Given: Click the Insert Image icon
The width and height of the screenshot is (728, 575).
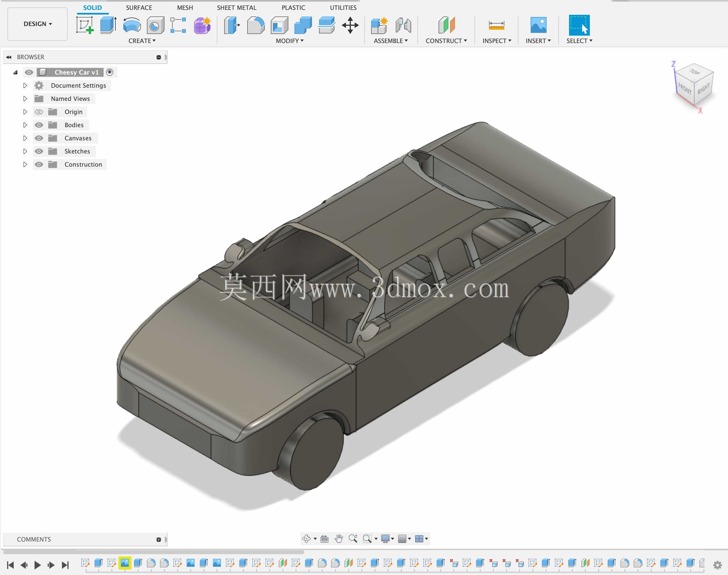Looking at the screenshot, I should (538, 25).
